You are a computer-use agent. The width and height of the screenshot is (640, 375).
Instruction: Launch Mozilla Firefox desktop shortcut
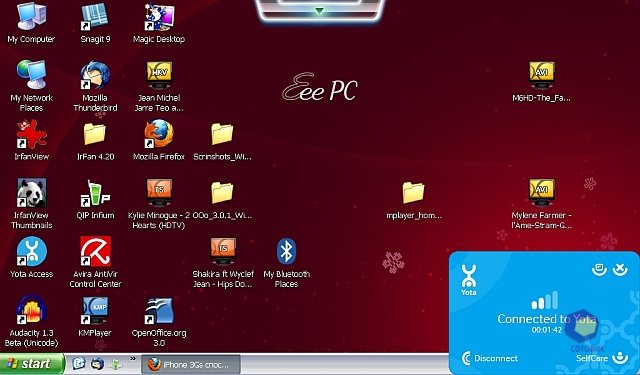(x=159, y=140)
